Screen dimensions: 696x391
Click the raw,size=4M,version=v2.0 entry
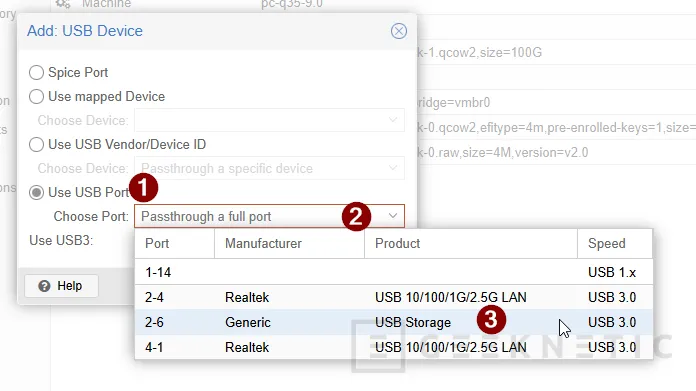(x=502, y=153)
